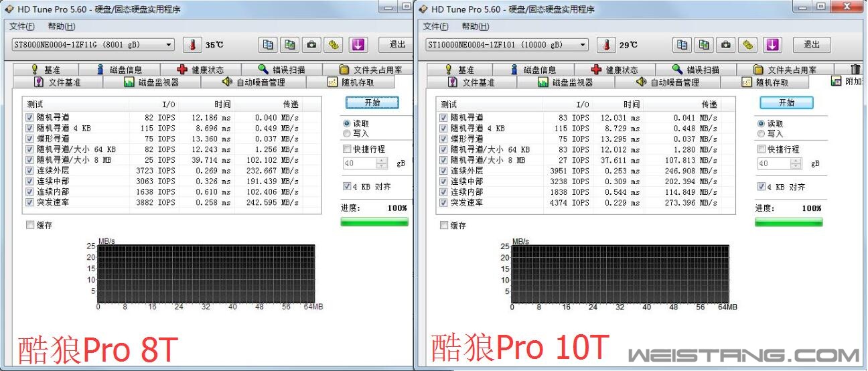
Task: Open the 健康状态 tab in left window
Action: [x=201, y=70]
